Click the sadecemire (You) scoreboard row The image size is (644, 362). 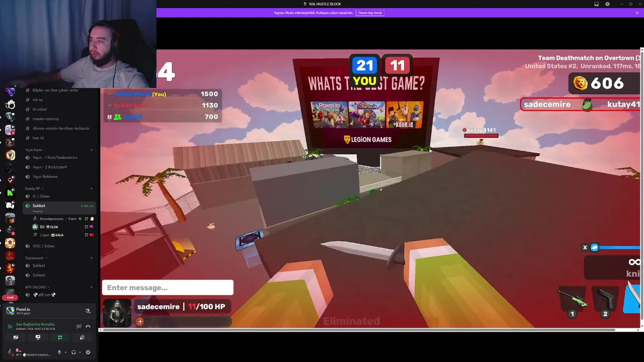click(x=162, y=94)
